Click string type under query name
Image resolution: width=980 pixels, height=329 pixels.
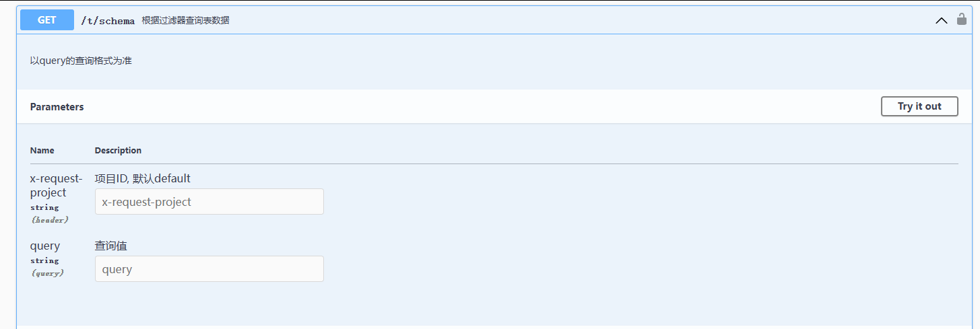coord(44,260)
